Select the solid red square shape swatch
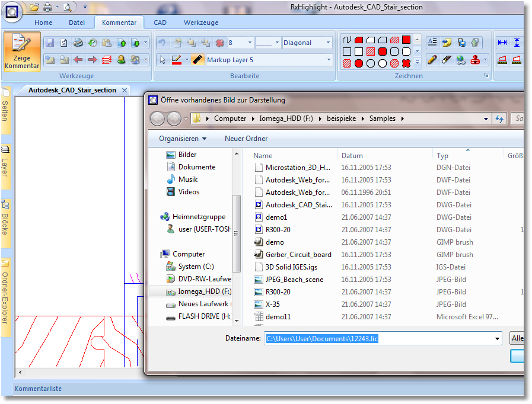 point(406,40)
